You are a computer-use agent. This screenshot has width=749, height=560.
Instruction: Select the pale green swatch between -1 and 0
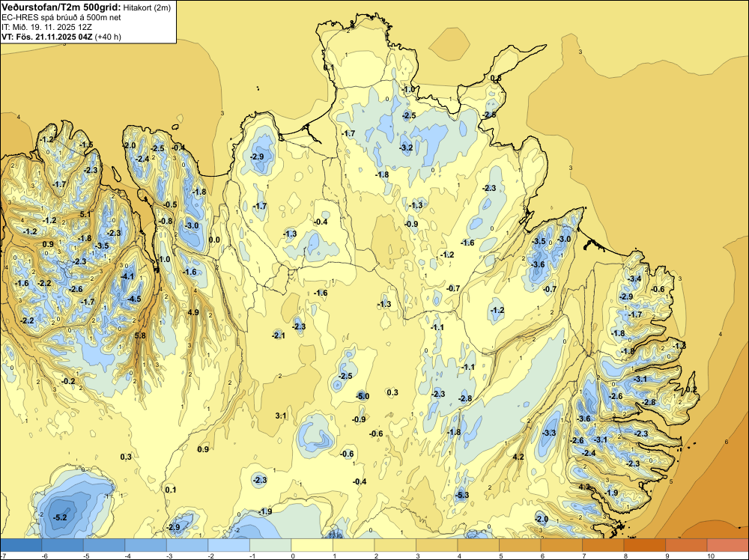click(270, 545)
